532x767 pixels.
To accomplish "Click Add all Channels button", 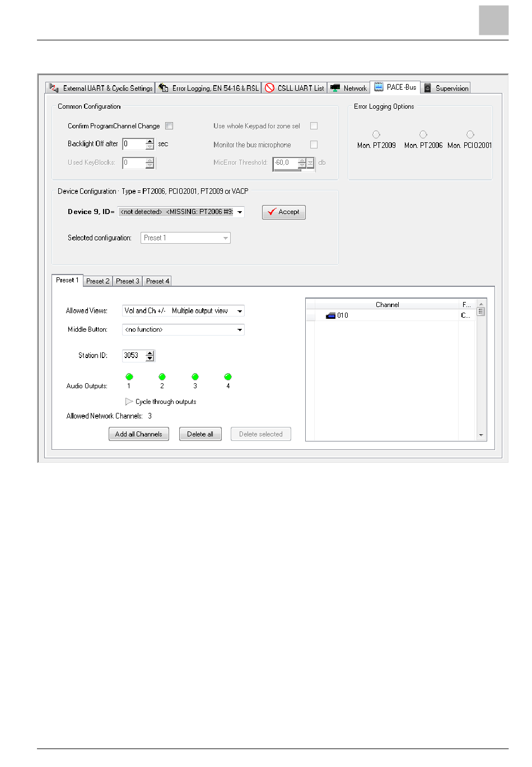I will pos(139,434).
